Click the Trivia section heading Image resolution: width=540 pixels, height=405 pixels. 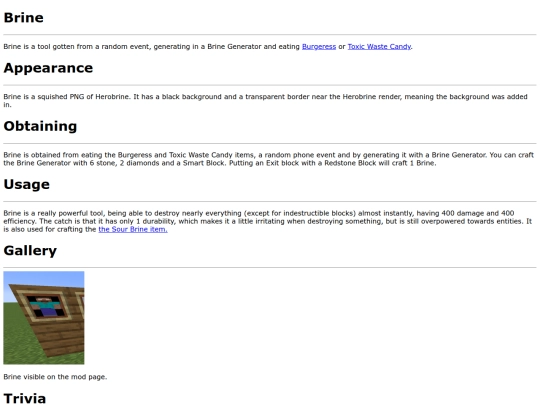24,398
